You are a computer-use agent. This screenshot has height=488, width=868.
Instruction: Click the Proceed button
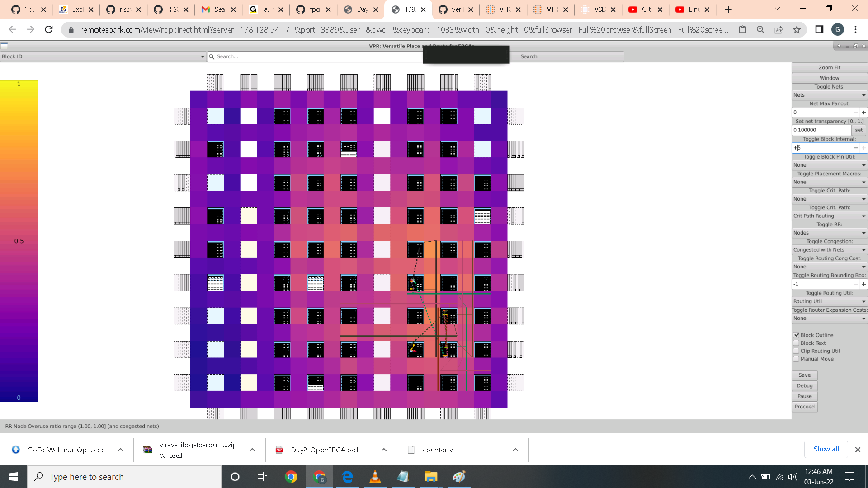(804, 407)
